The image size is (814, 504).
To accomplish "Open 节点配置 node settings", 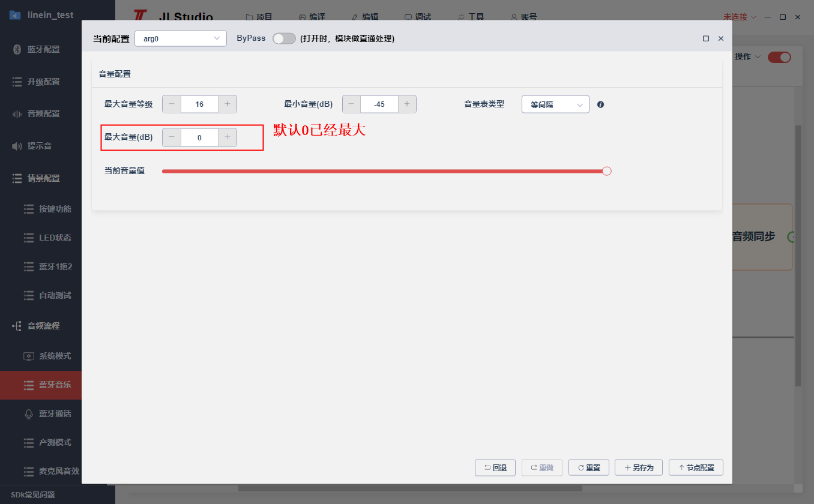I will click(x=696, y=467).
